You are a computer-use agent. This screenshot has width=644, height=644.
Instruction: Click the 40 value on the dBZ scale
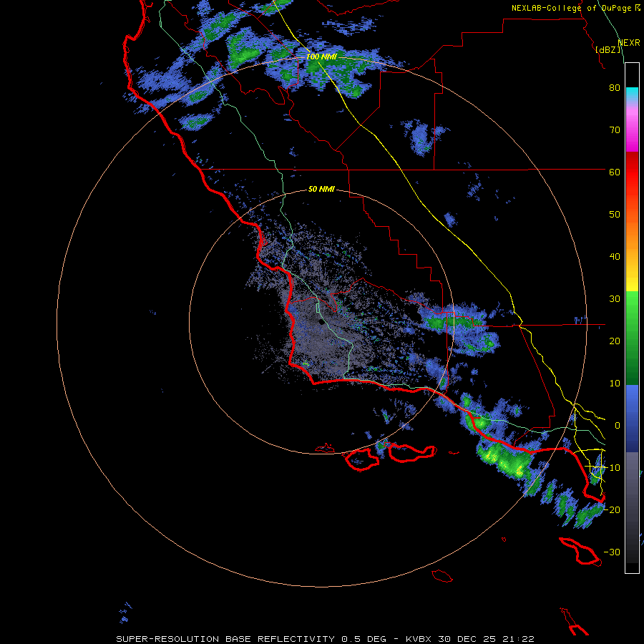click(x=615, y=257)
